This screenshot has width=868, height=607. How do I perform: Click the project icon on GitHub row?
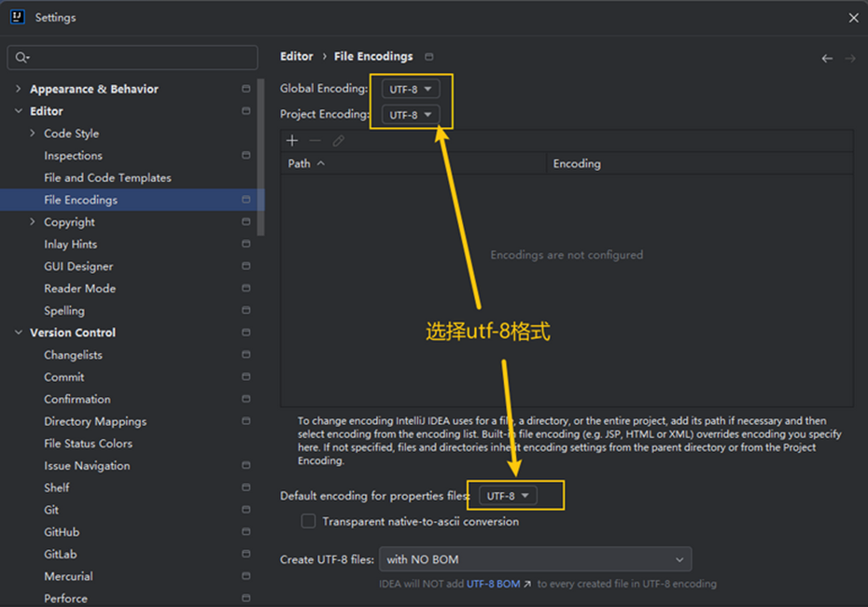(x=245, y=531)
